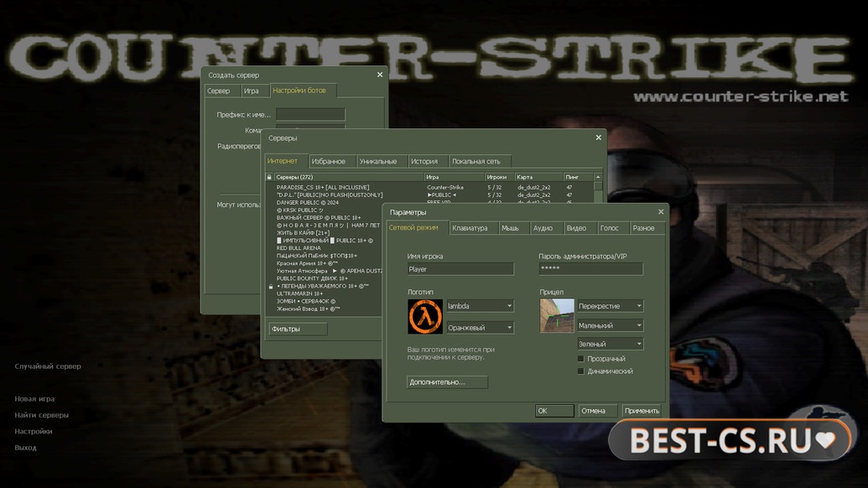Click the Применить button
868x488 pixels.
[642, 411]
